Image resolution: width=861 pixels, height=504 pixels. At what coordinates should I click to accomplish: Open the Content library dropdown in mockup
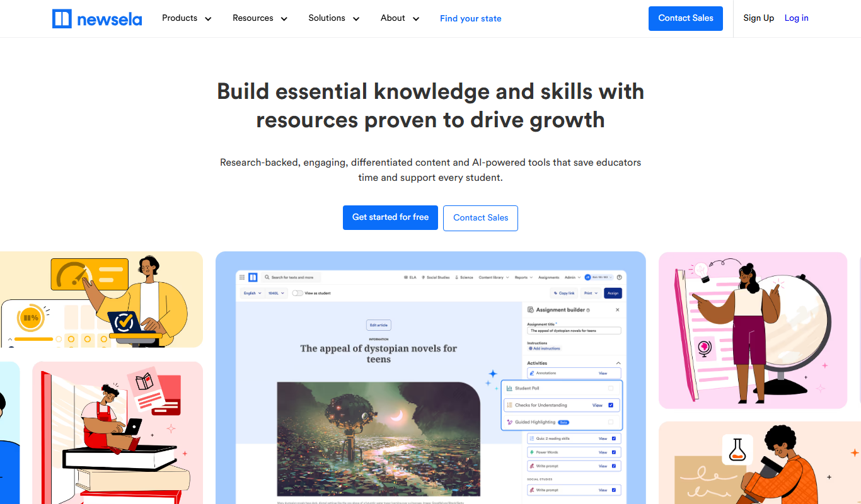pyautogui.click(x=494, y=277)
